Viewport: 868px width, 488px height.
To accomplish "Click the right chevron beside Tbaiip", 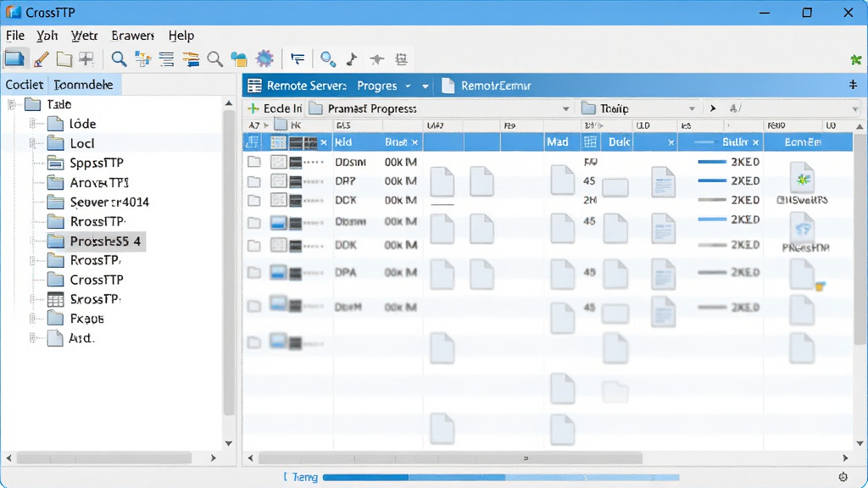I will (x=713, y=108).
